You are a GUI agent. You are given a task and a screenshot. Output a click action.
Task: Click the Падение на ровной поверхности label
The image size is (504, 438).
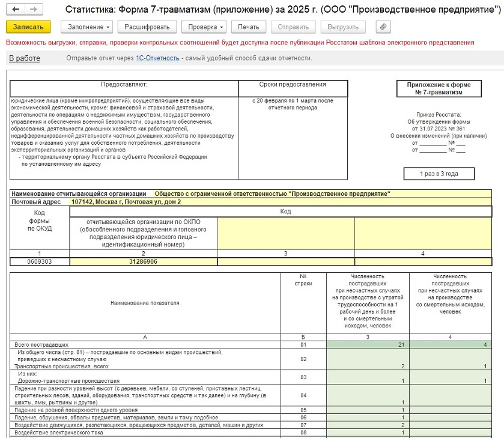[76, 410]
